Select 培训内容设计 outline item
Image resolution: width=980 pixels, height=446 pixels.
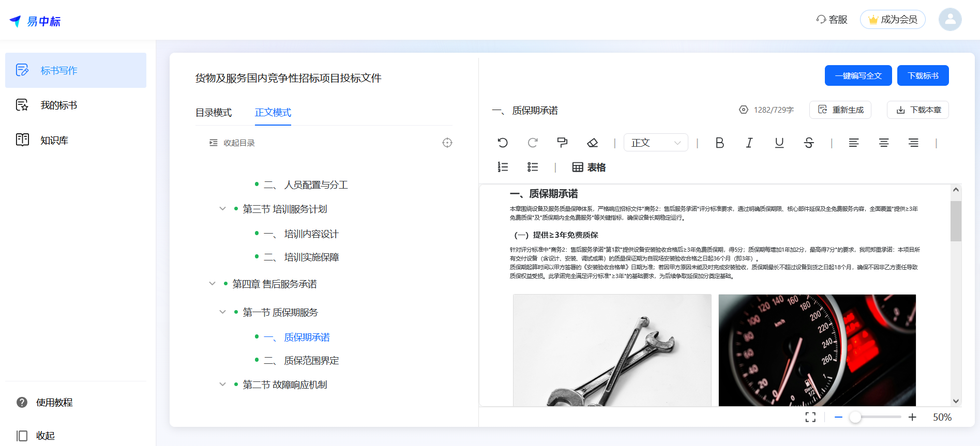coord(301,234)
